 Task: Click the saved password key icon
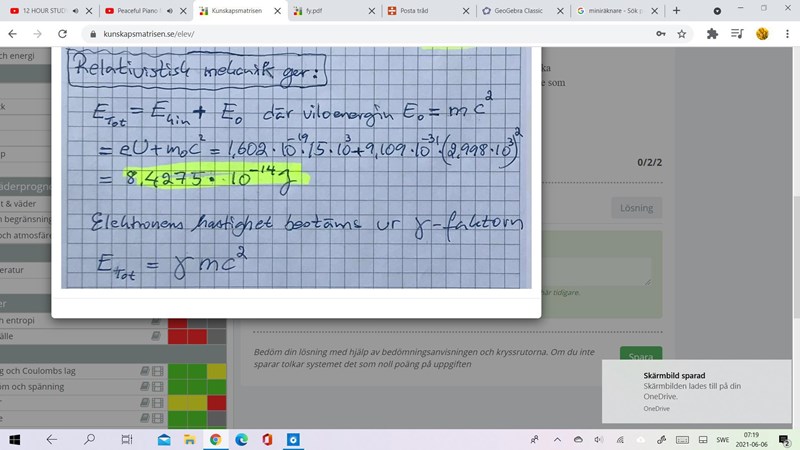[659, 33]
